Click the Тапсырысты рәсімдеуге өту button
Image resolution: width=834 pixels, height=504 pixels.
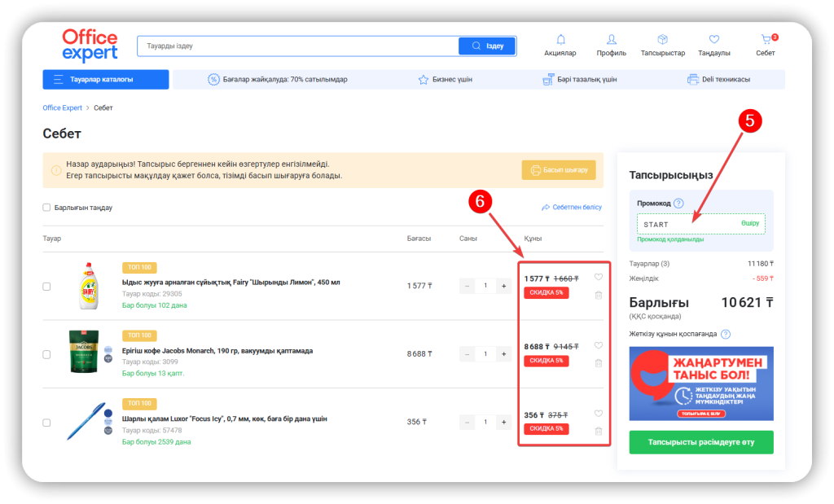click(701, 442)
